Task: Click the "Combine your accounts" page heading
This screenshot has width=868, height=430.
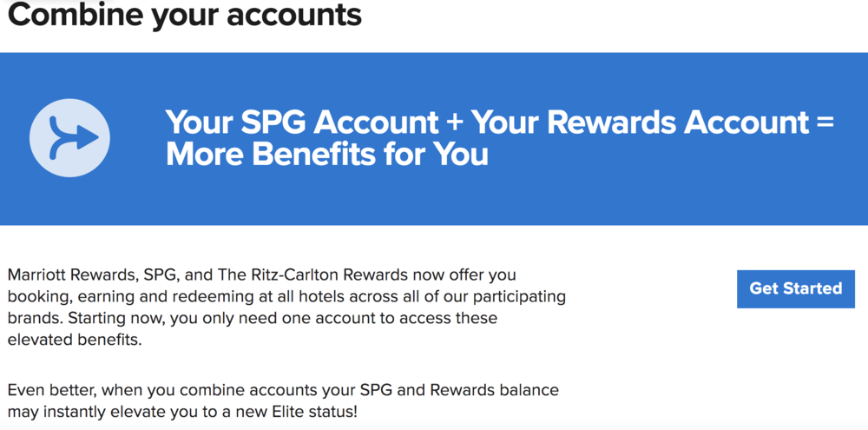Action: pyautogui.click(x=184, y=15)
